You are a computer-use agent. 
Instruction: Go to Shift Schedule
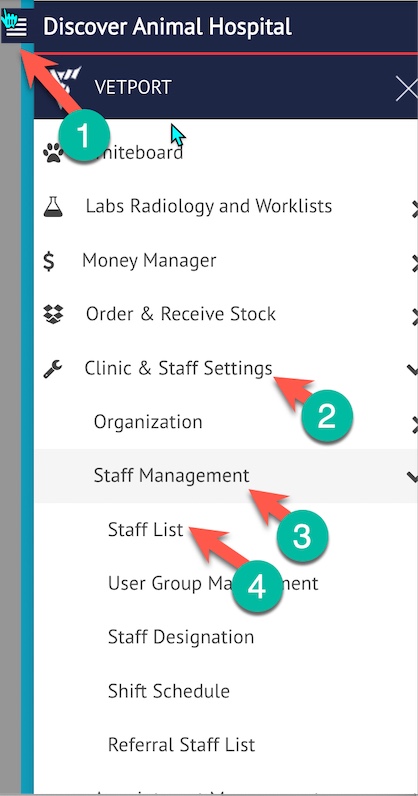pos(169,691)
